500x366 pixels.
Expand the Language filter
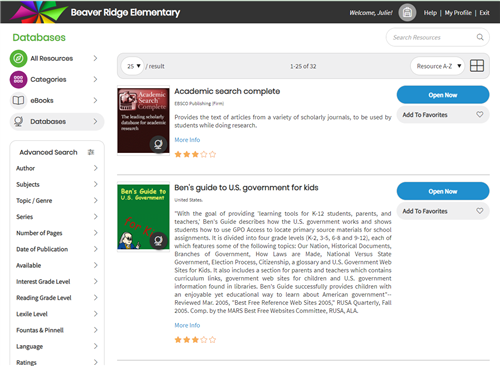tap(57, 346)
